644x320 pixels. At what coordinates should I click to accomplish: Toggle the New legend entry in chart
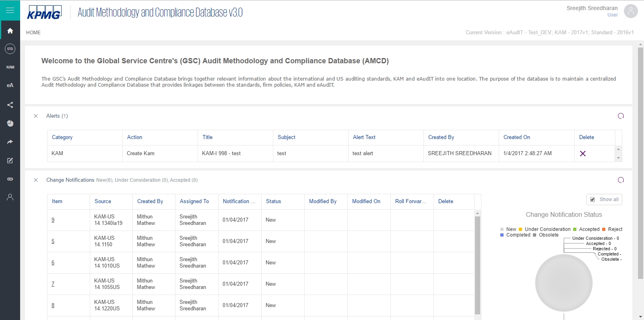click(508, 229)
